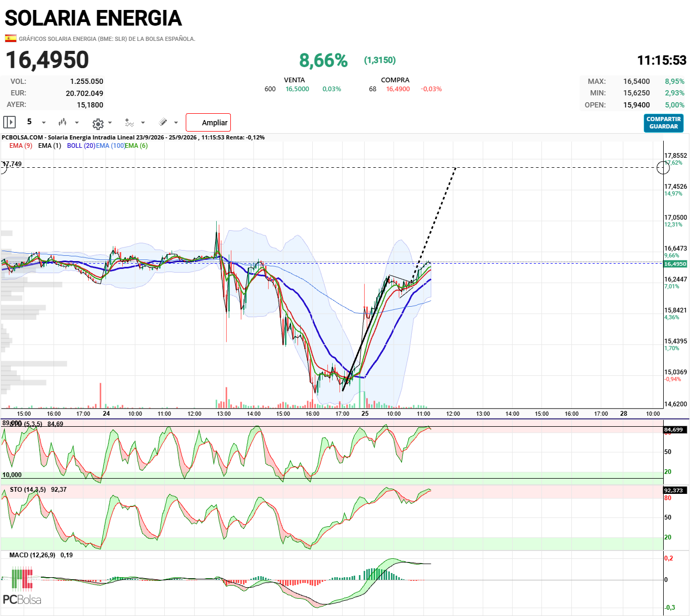691x616 pixels.
Task: Click the Spanish flag icon
Action: click(x=10, y=38)
